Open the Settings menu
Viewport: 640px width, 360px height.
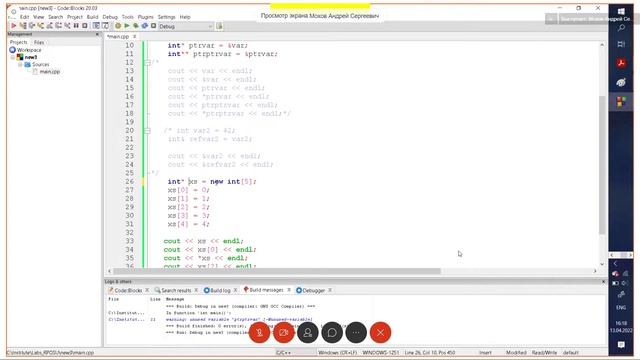click(x=167, y=17)
